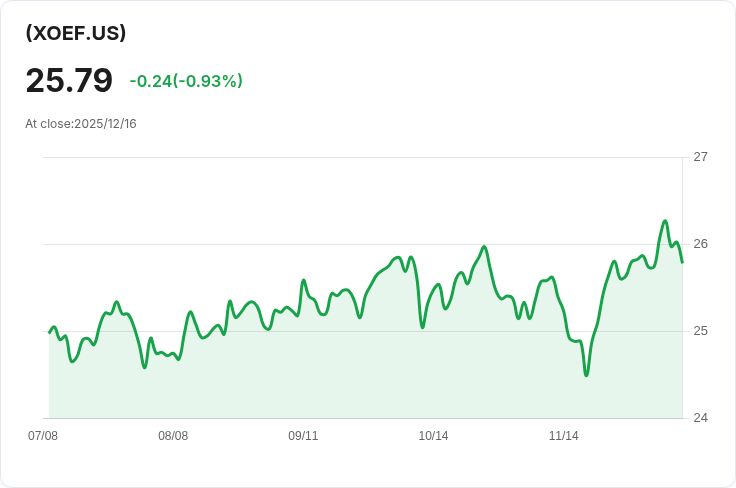Click the sharp dip just before 10/14
The image size is (736, 488).
point(422,327)
